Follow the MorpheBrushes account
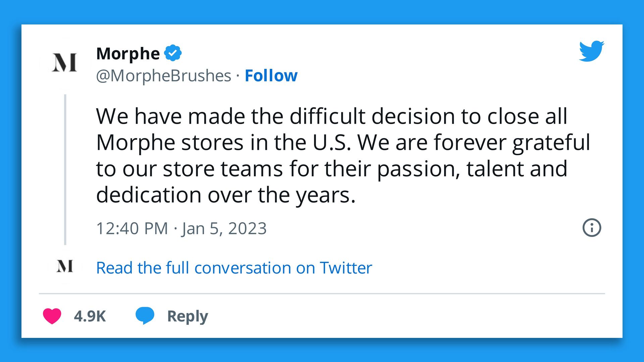 tap(271, 75)
